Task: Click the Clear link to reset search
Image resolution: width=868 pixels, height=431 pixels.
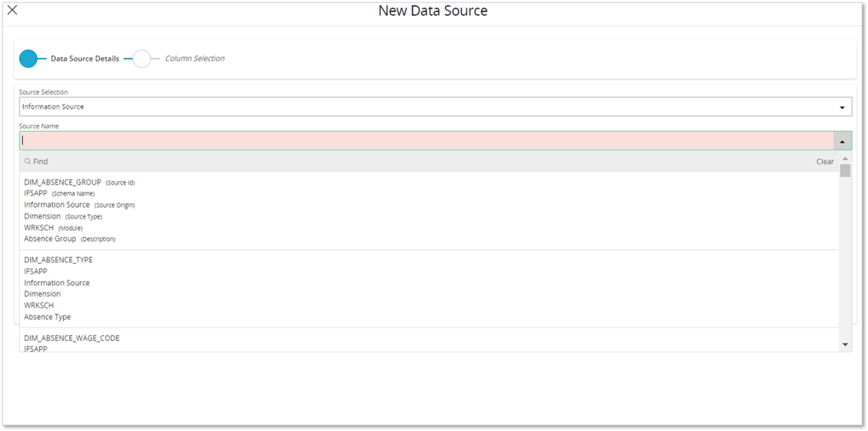Action: click(825, 161)
